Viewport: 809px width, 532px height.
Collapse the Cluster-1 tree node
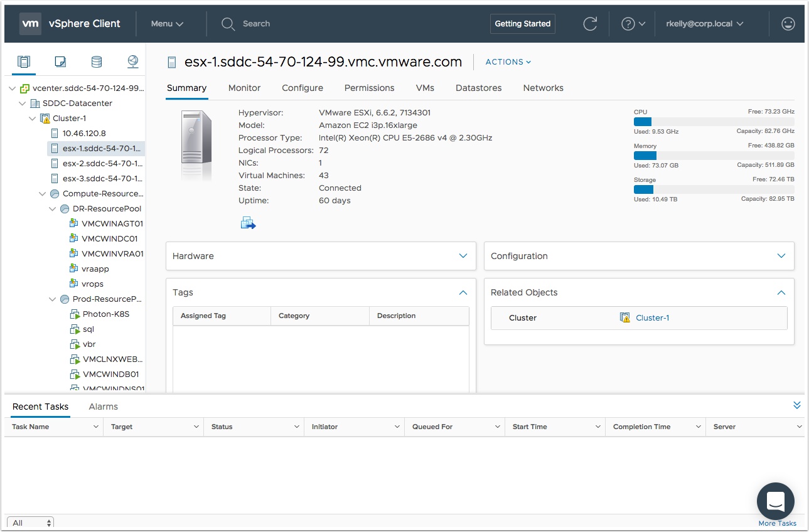click(x=33, y=119)
